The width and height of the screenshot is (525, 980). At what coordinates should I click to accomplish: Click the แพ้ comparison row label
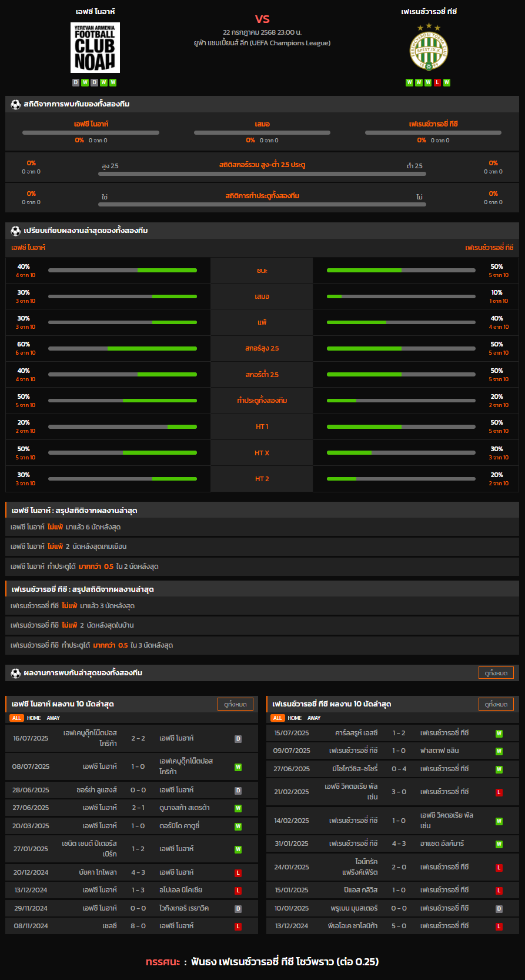click(x=262, y=322)
